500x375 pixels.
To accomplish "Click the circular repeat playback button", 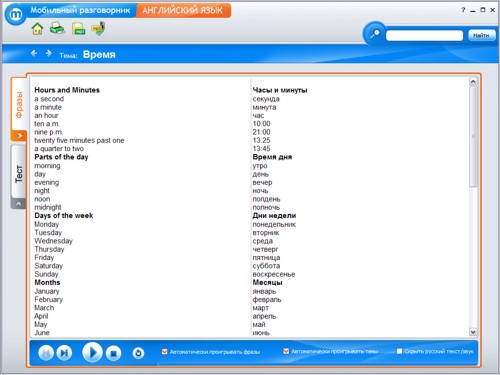I will pyautogui.click(x=138, y=353).
